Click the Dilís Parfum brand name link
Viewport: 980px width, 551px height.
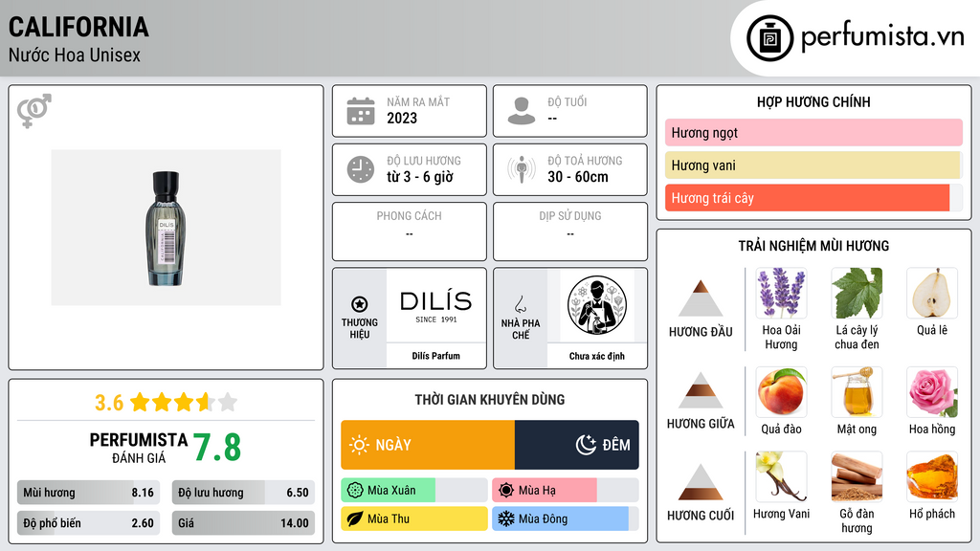[435, 356]
